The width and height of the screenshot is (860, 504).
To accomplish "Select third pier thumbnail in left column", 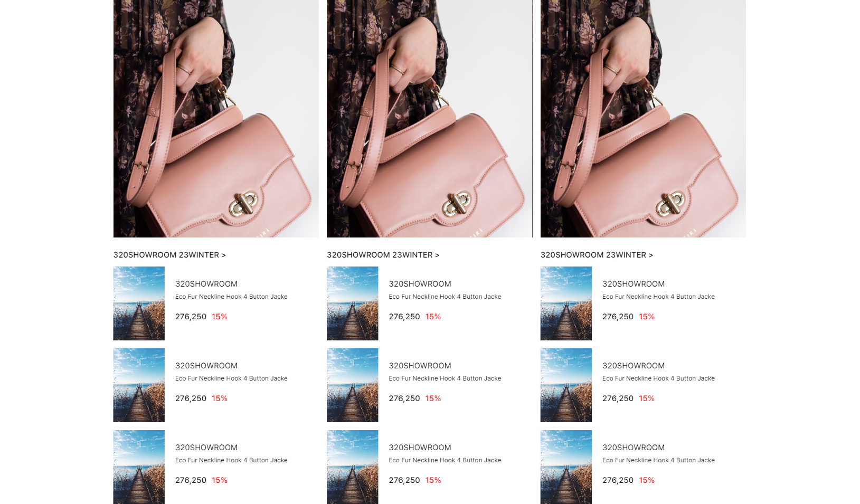I will click(139, 467).
